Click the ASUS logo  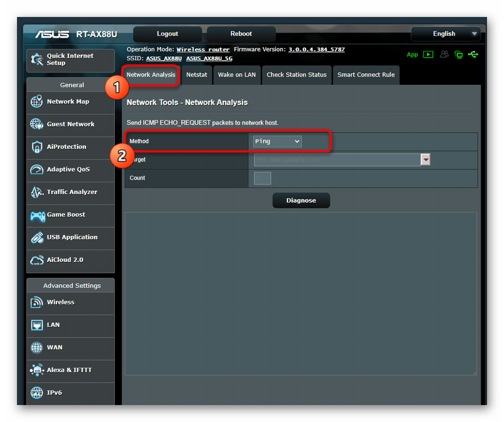[x=52, y=34]
